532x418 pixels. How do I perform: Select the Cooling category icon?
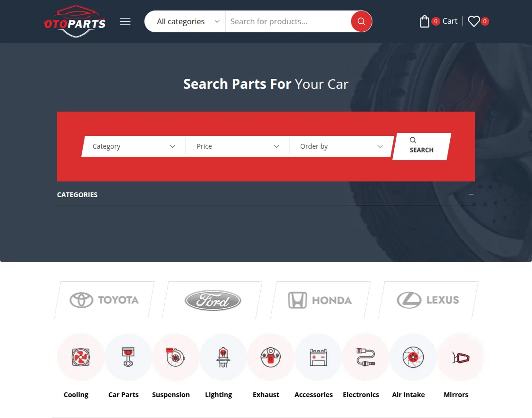80,357
